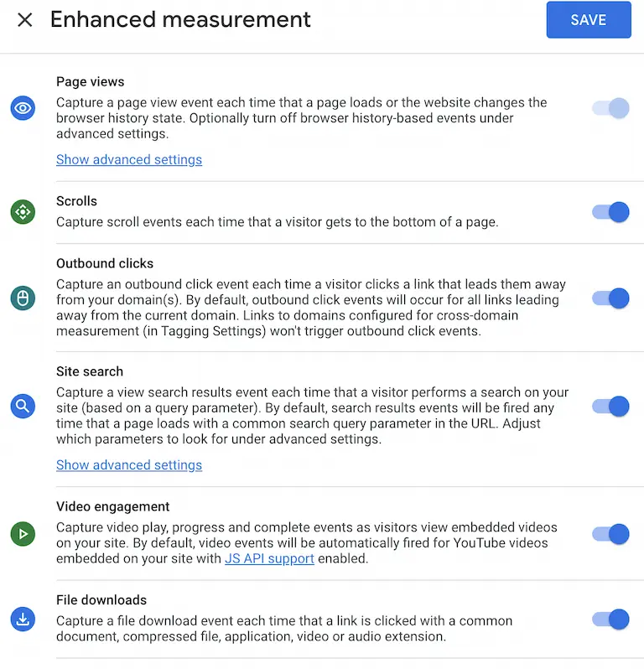Expand advanced settings for Site search
The image size is (644, 669).
129,465
